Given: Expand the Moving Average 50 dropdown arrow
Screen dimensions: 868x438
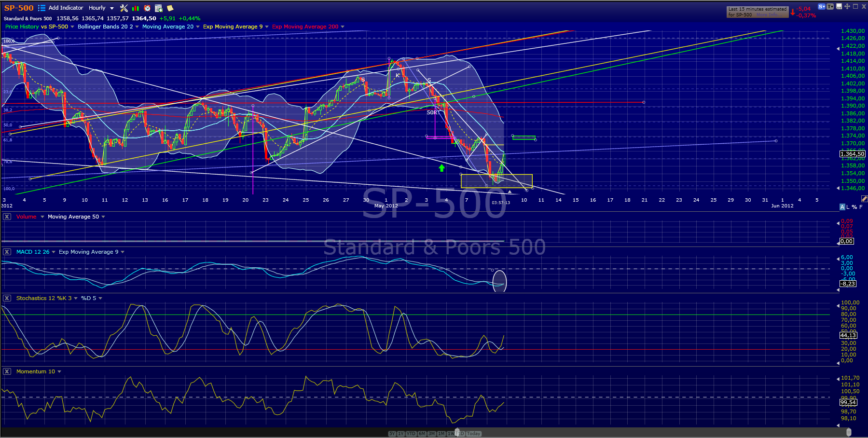Looking at the screenshot, I should [103, 217].
